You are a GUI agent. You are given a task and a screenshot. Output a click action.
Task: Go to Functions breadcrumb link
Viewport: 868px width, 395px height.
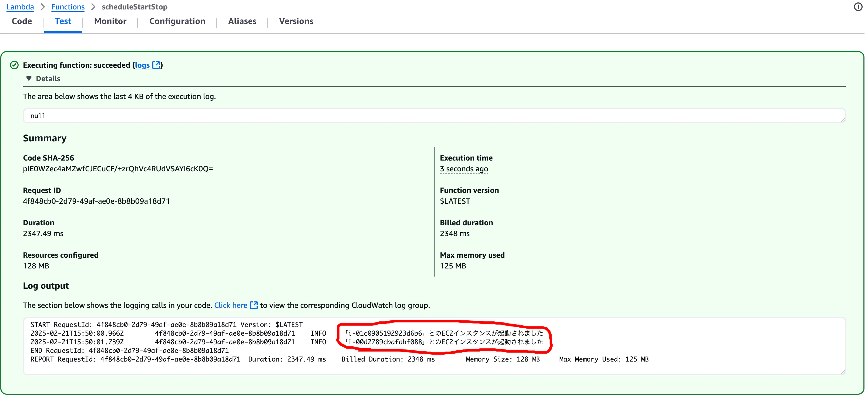click(68, 7)
